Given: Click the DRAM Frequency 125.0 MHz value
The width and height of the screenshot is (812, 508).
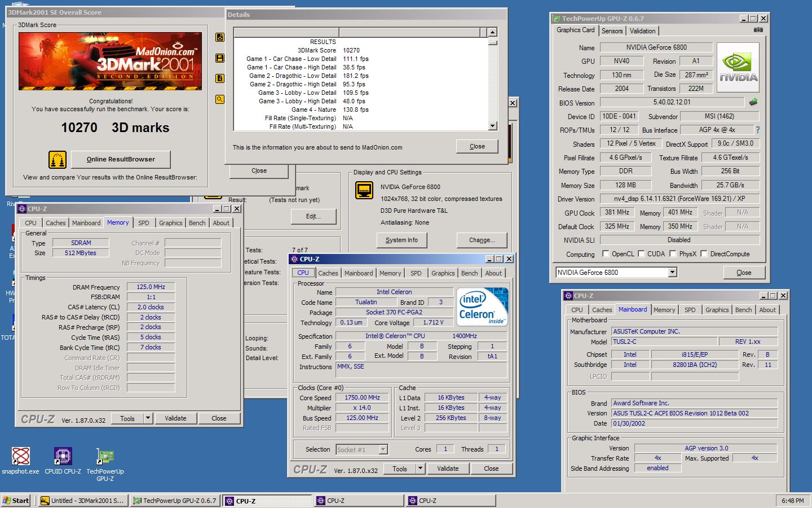Looking at the screenshot, I should pos(151,287).
